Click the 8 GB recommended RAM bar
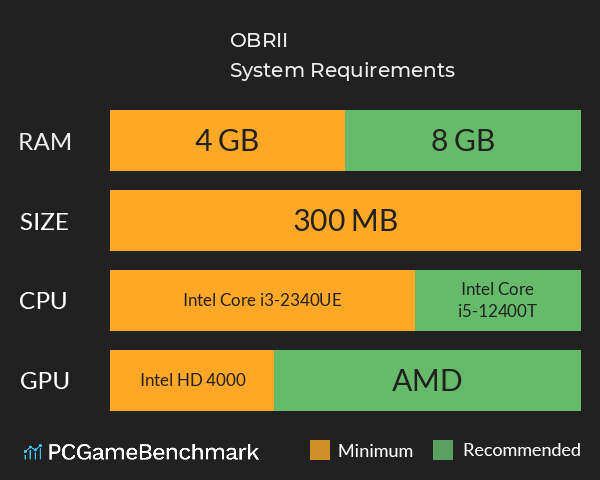The width and height of the screenshot is (600, 480). point(463,141)
